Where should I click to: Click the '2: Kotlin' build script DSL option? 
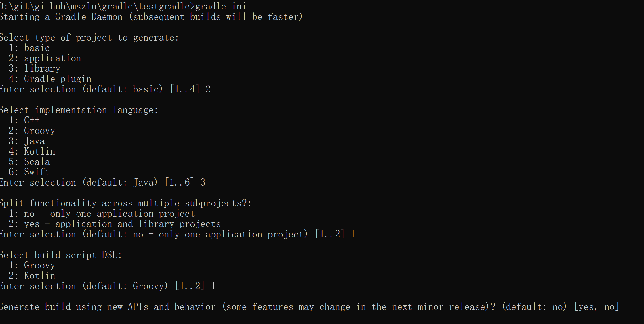pyautogui.click(x=32, y=276)
